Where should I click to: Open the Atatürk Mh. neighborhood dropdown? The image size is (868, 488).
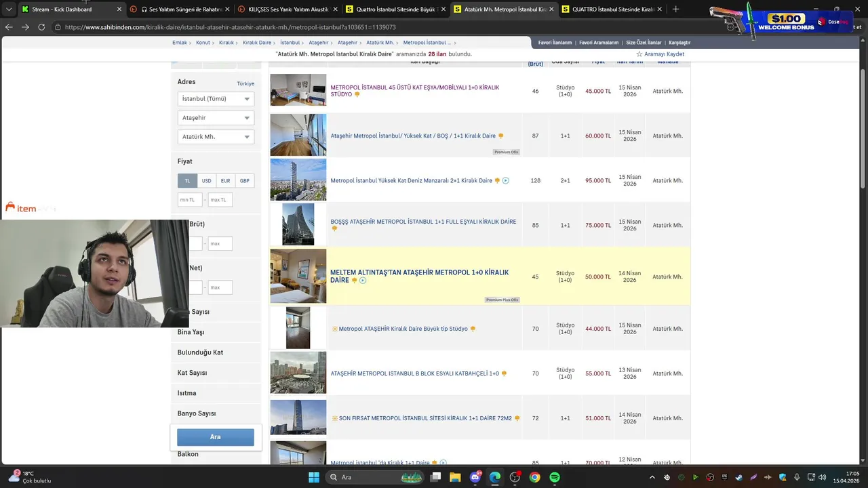(216, 137)
